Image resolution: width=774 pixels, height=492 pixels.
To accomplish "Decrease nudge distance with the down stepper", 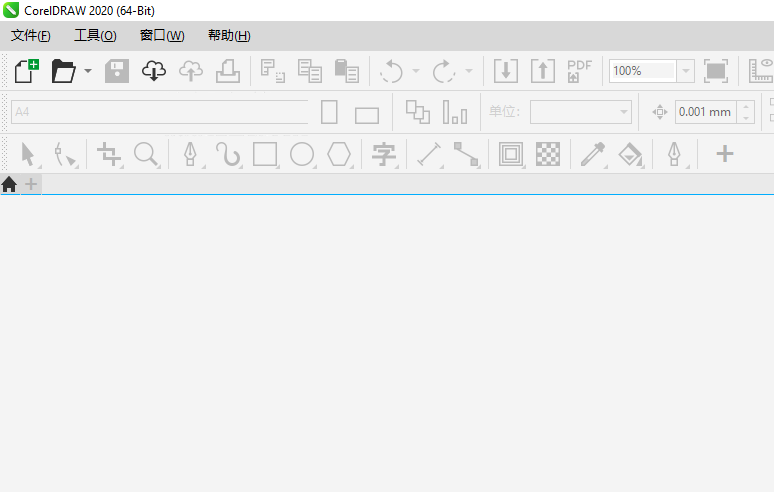I will 746,118.
